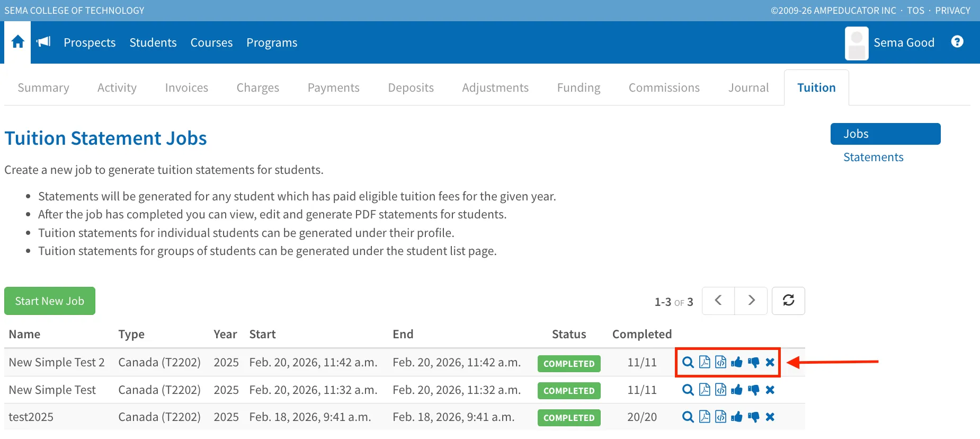Click the Type column header
The width and height of the screenshot is (980, 439).
coord(131,334)
